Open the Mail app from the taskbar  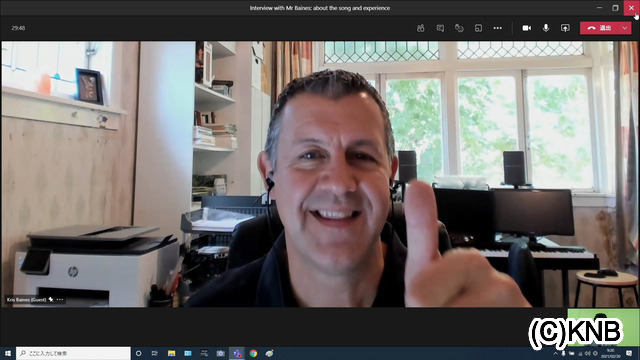coord(188,353)
